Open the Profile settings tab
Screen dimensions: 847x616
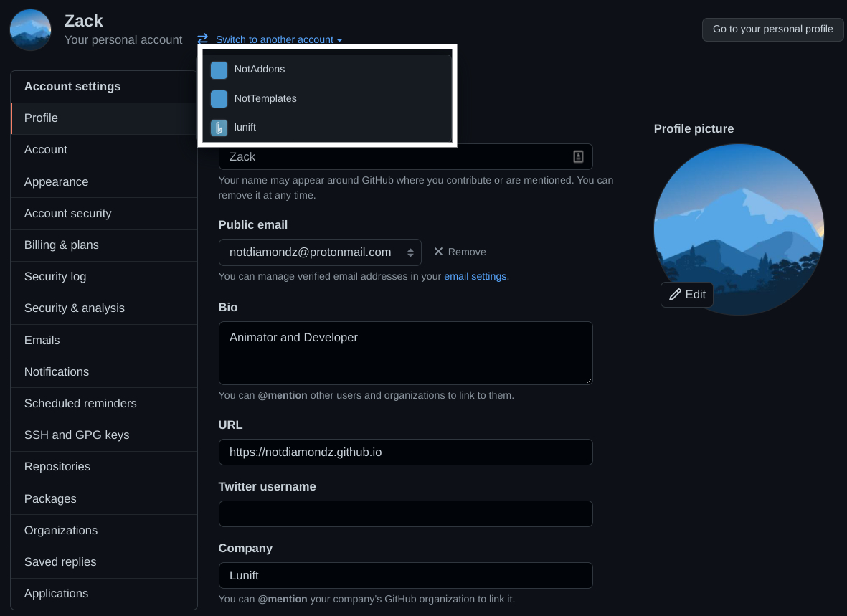click(104, 118)
